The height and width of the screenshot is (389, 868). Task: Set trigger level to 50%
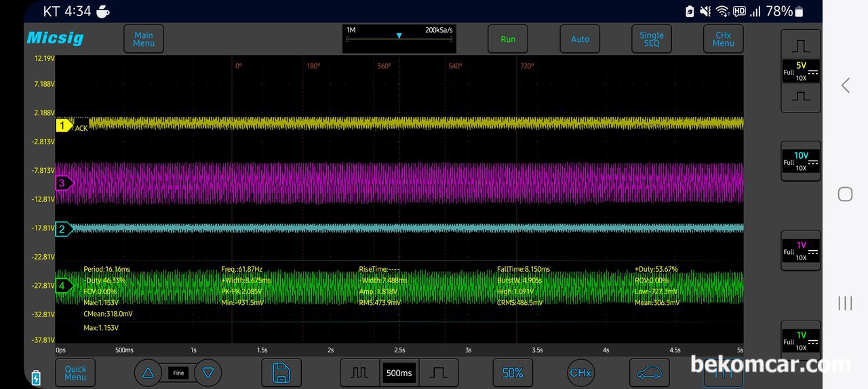[x=513, y=373]
